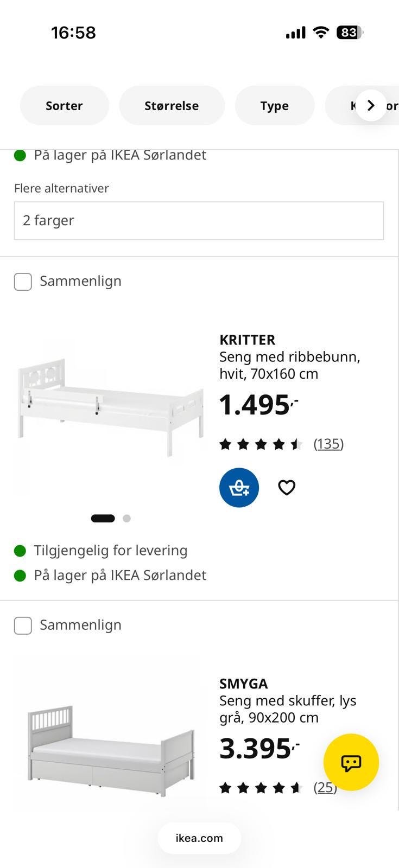
Task: Switch to second KRITTER image dot
Action: [126, 519]
